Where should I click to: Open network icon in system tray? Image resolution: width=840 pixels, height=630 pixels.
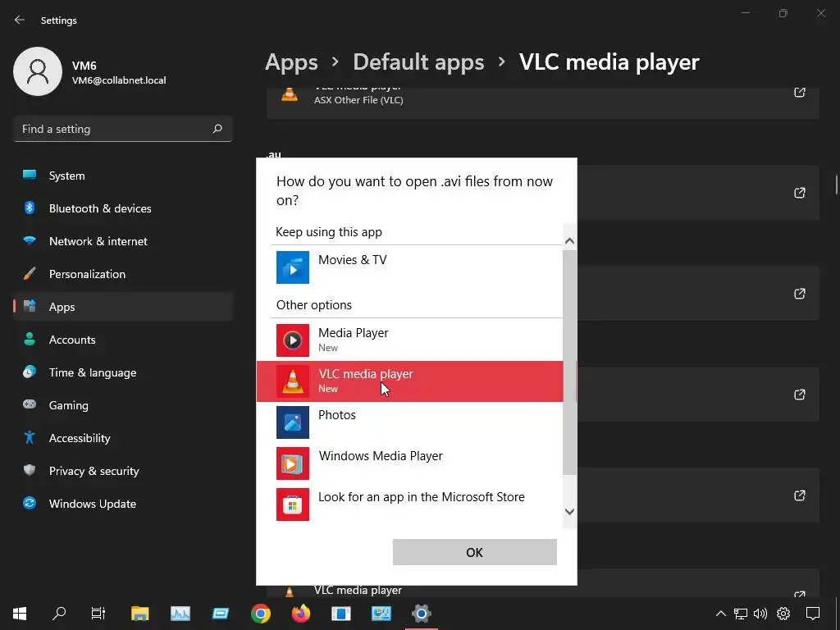click(741, 614)
